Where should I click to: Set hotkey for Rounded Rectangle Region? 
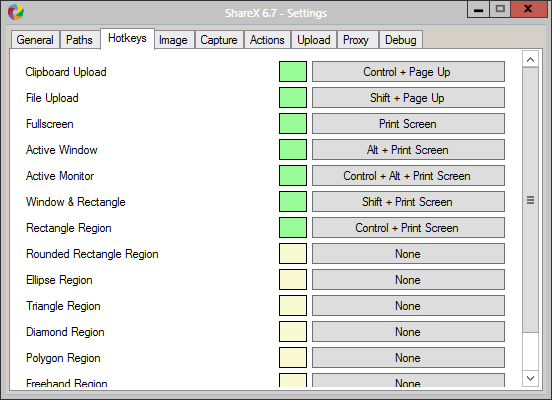click(x=408, y=254)
